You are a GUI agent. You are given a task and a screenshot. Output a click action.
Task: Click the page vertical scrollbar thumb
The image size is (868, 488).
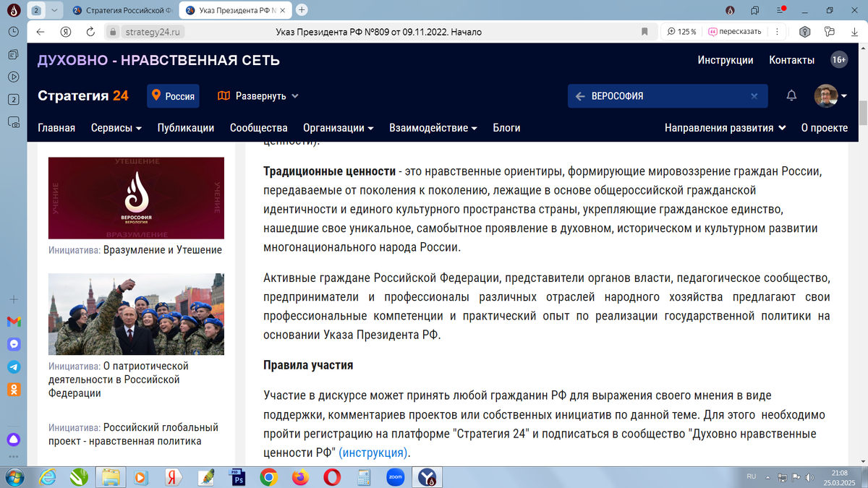[x=862, y=114]
